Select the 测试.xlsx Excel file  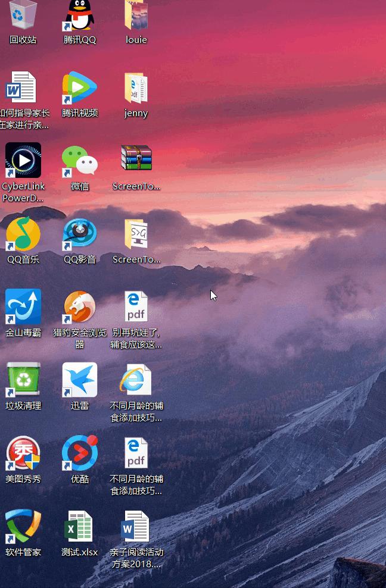[x=80, y=526]
